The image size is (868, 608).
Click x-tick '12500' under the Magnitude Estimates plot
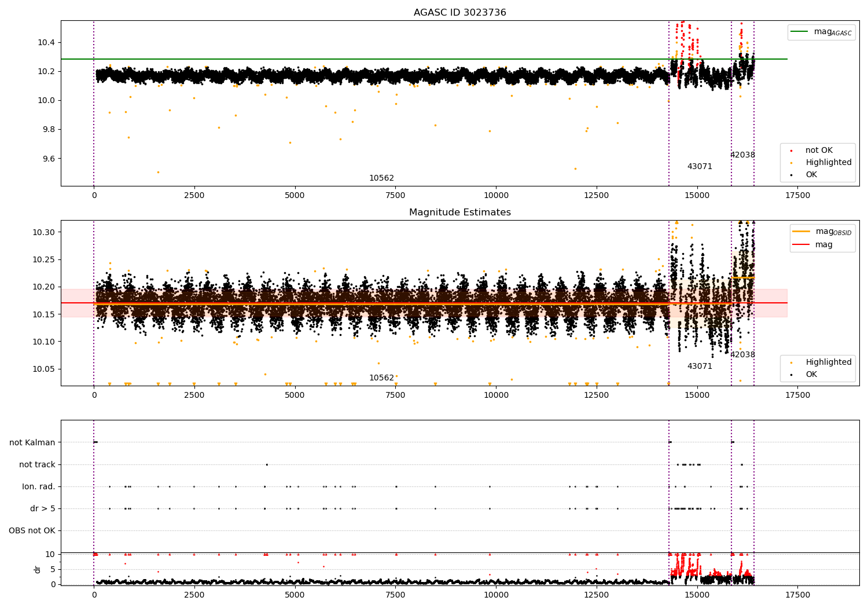tap(596, 395)
